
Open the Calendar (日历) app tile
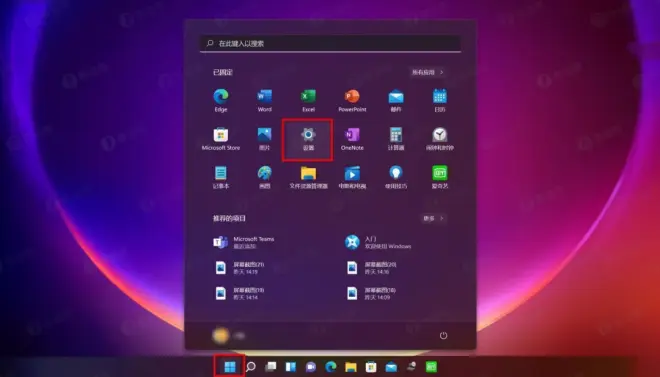tap(439, 100)
